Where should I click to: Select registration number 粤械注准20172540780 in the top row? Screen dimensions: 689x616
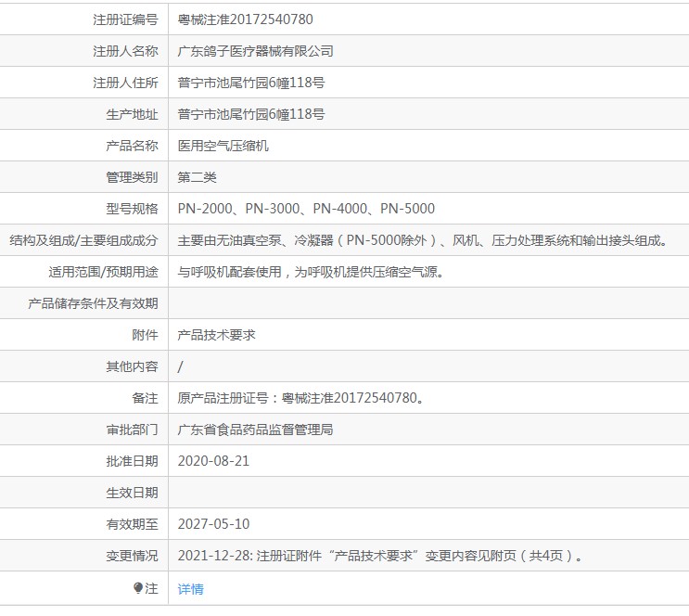[245, 19]
